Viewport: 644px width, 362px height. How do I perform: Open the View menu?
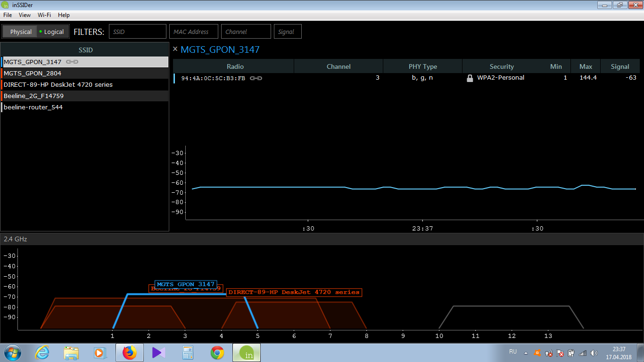(25, 15)
